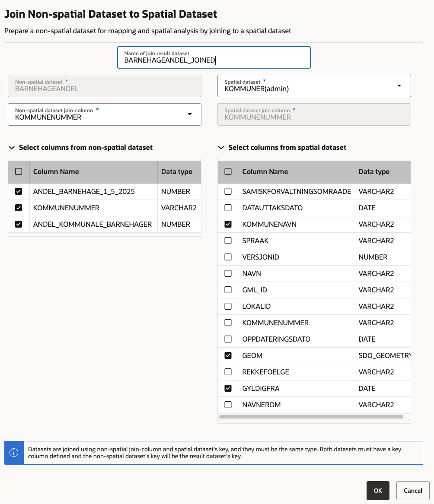
Task: Click the OPPDATERINGSDATO column name
Action: pyautogui.click(x=276, y=339)
